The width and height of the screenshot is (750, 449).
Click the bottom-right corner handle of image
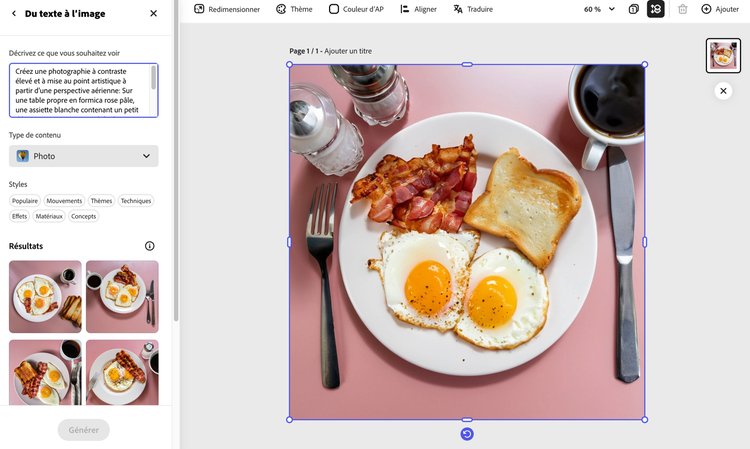point(645,420)
